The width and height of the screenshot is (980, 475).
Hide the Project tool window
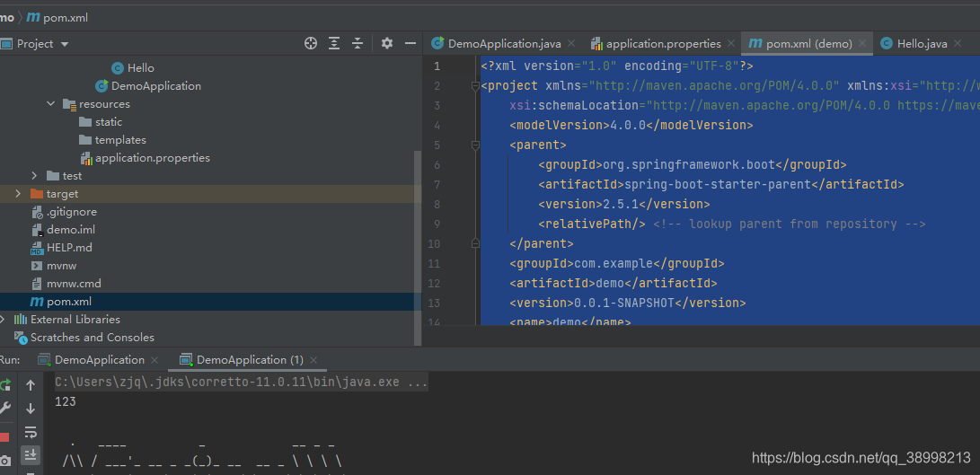[411, 43]
